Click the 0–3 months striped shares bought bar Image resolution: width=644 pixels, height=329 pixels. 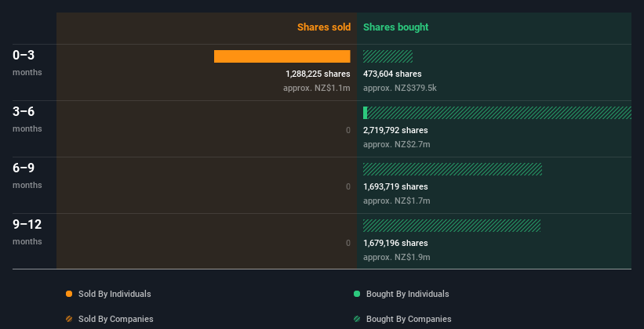[387, 56]
